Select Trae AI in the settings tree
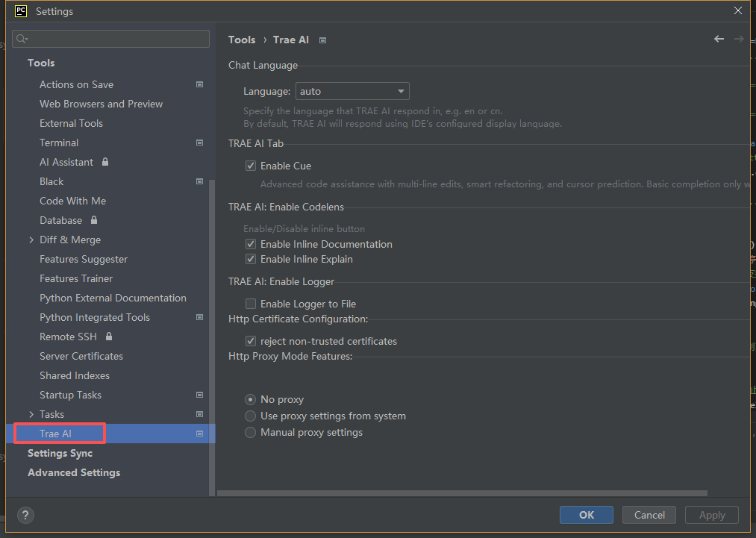The width and height of the screenshot is (756, 538). pos(55,434)
